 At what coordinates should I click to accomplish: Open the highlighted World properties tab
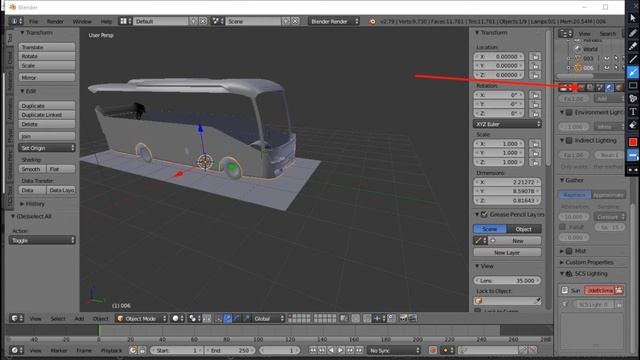[609, 87]
